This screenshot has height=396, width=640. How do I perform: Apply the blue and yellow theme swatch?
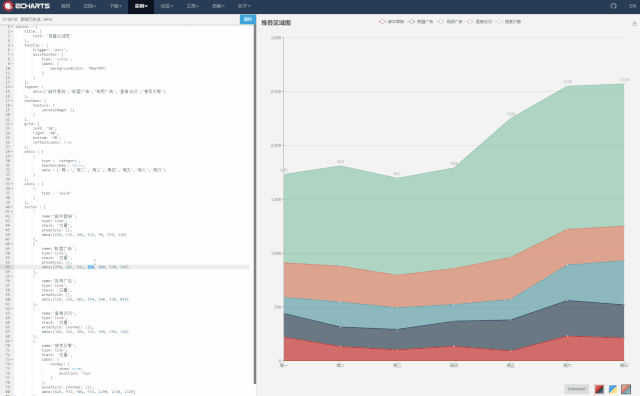pyautogui.click(x=613, y=389)
